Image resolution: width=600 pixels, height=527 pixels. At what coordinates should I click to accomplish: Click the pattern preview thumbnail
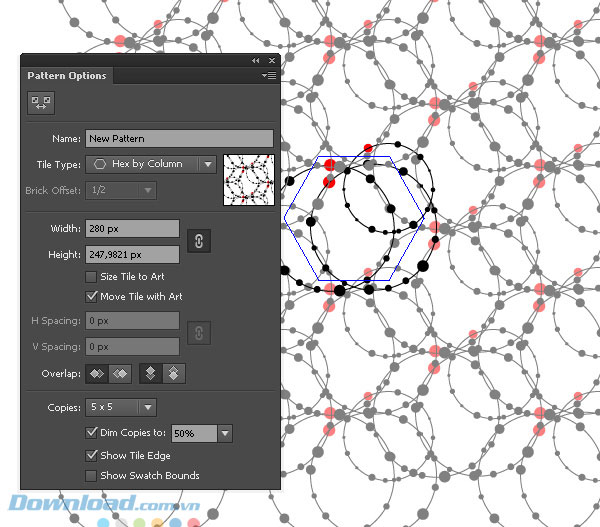tap(249, 180)
